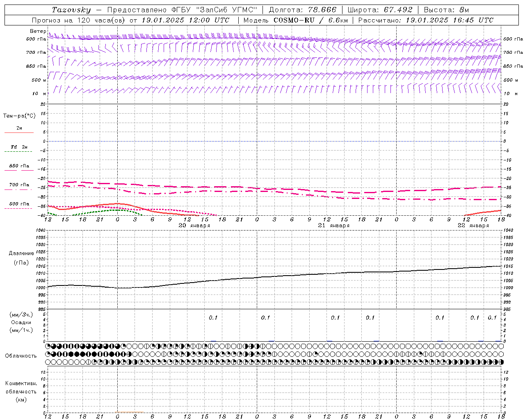Image resolution: width=525 pixels, height=420 pixels.
Task: Click the "22 января" date label
Action: pos(473,226)
